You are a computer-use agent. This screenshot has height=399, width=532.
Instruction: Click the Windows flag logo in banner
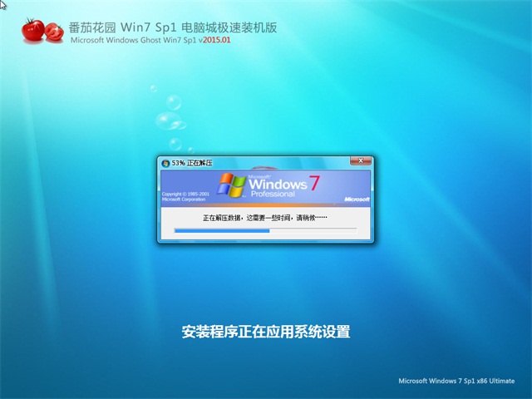tap(233, 185)
